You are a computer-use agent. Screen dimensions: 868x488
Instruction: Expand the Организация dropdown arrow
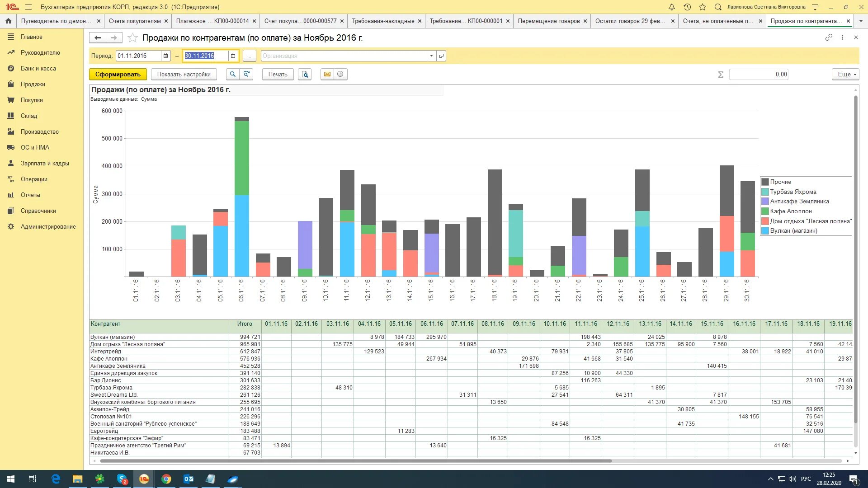point(431,56)
